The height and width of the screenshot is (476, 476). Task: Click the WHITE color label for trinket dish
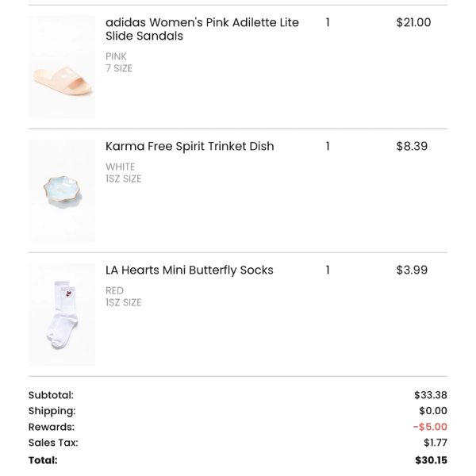121,167
